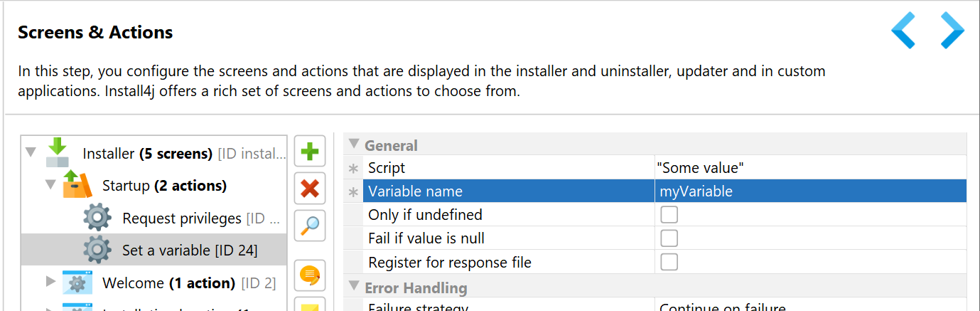Click the myVariable value field
Viewport: 980px width, 311px height.
click(x=811, y=191)
